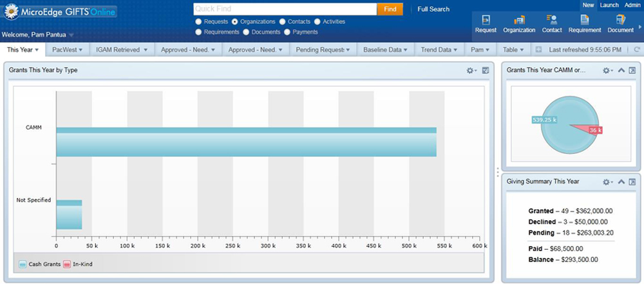
Task: Maximize the Giving Summary This Year panel
Action: tap(632, 182)
